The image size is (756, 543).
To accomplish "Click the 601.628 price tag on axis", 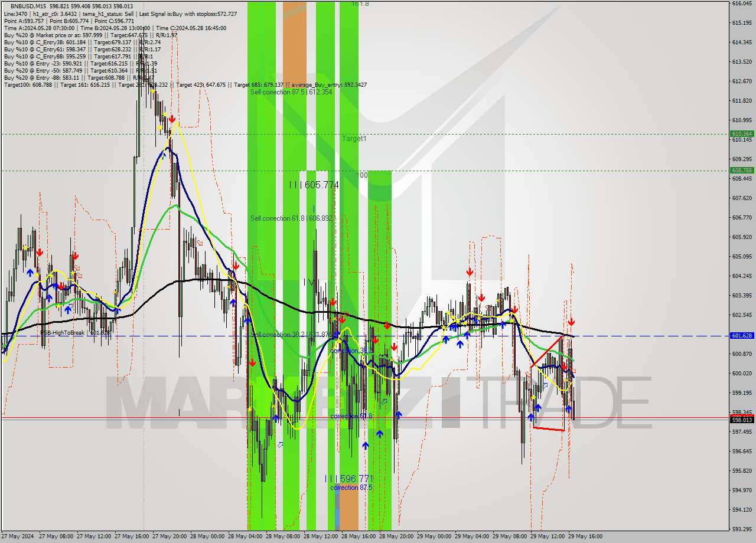I will pos(742,336).
